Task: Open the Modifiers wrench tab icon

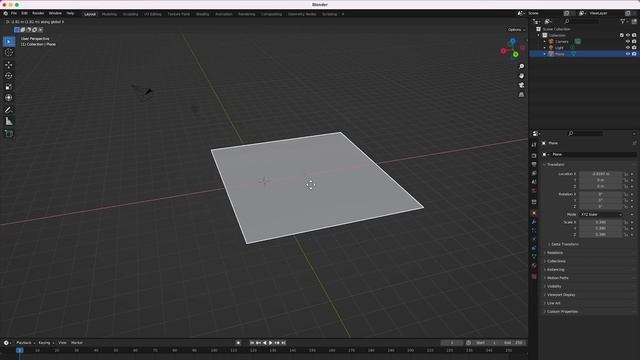Action: (534, 222)
